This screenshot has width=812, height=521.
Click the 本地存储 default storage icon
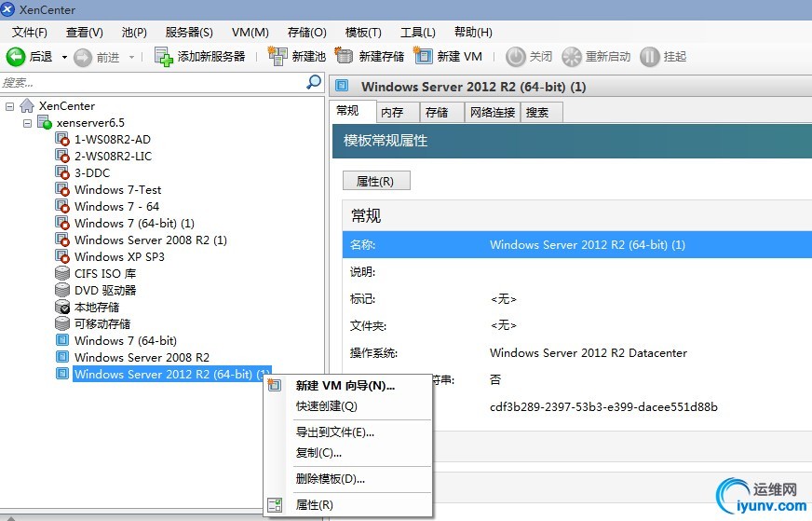pos(62,307)
